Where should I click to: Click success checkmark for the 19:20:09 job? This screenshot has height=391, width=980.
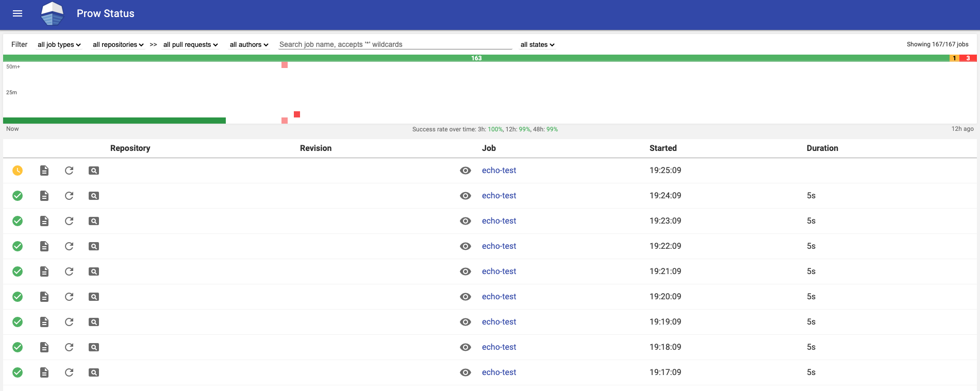coord(18,297)
